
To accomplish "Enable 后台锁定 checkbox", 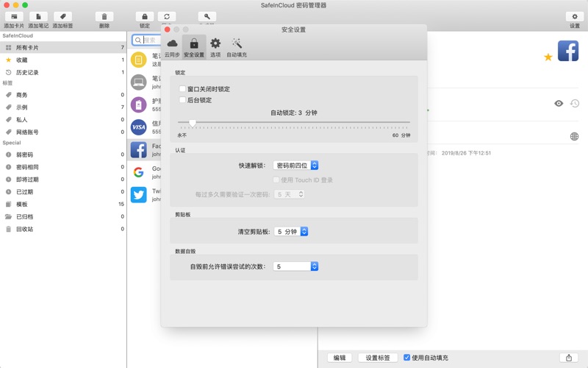I will (183, 100).
